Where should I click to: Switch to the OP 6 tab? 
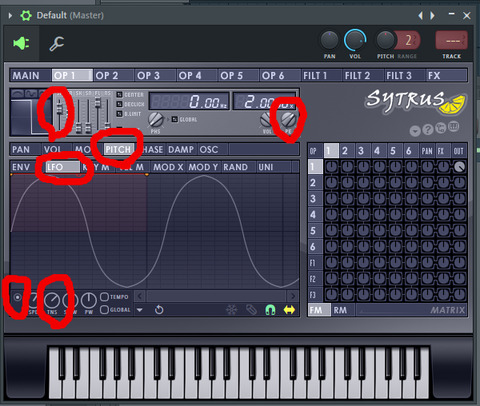click(x=280, y=75)
